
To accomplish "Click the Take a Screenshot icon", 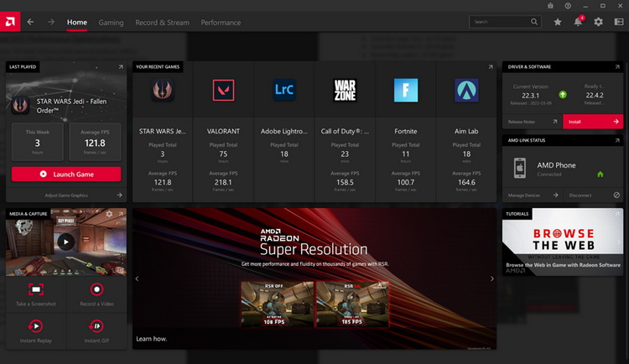I will click(x=36, y=289).
